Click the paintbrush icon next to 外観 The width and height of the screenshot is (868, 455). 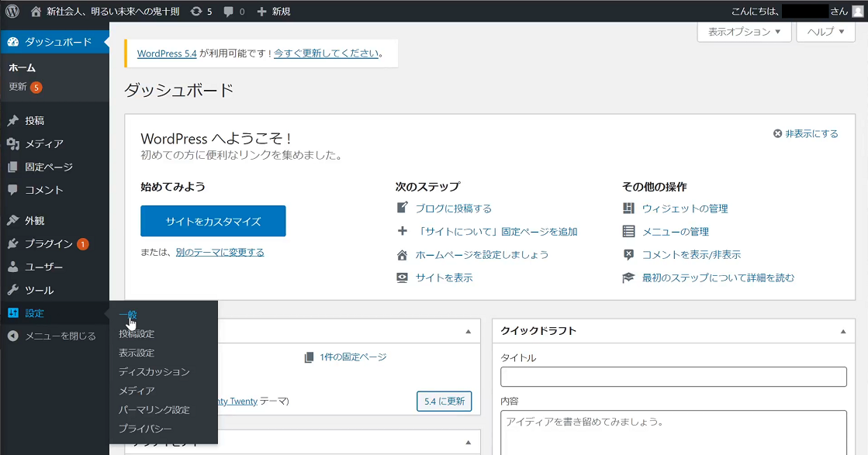[12, 221]
